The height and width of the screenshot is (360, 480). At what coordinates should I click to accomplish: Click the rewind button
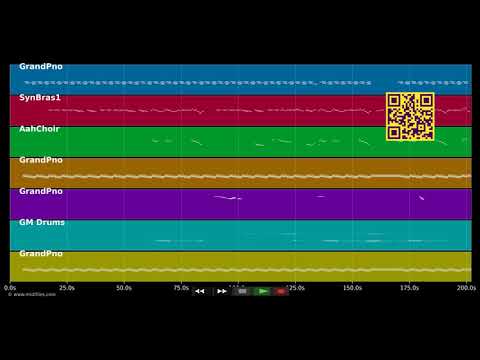tap(200, 291)
